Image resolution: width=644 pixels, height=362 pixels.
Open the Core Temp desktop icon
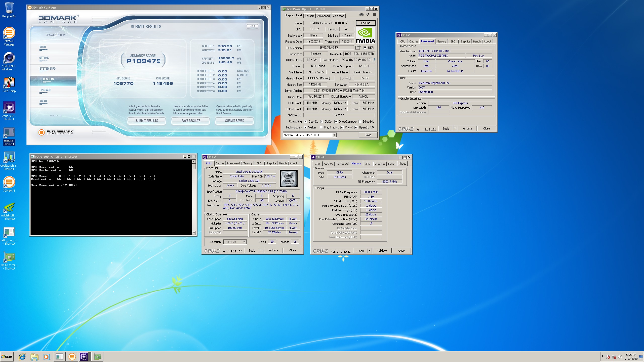click(x=9, y=85)
